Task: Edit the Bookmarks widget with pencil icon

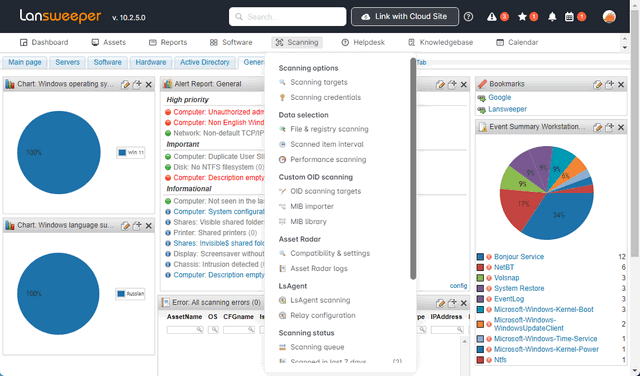Action: coord(598,85)
